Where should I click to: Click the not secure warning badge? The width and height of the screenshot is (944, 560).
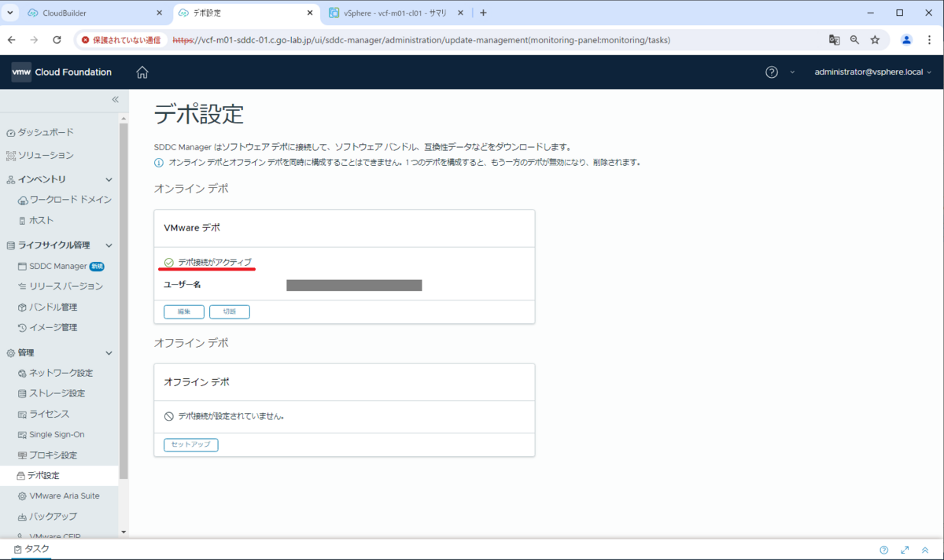(x=121, y=40)
